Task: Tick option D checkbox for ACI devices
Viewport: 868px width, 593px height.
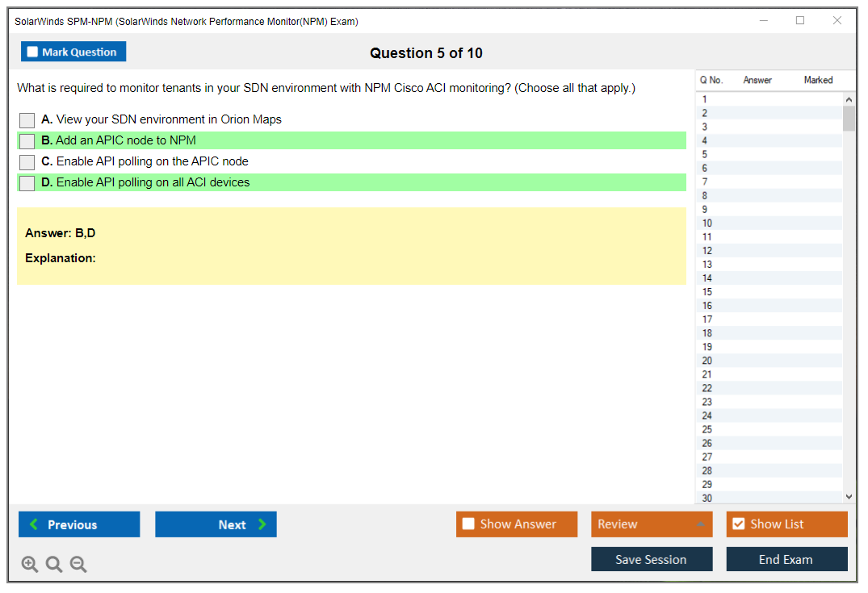Action: 27,183
